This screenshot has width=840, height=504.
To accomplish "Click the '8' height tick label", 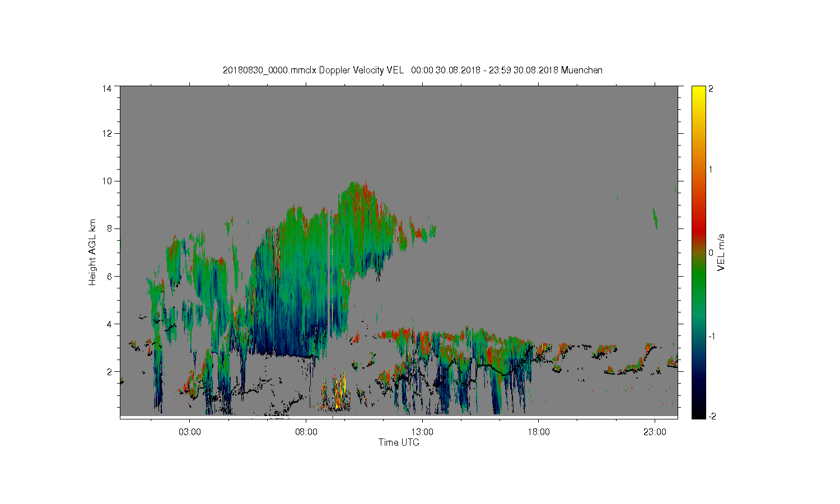I will click(109, 228).
